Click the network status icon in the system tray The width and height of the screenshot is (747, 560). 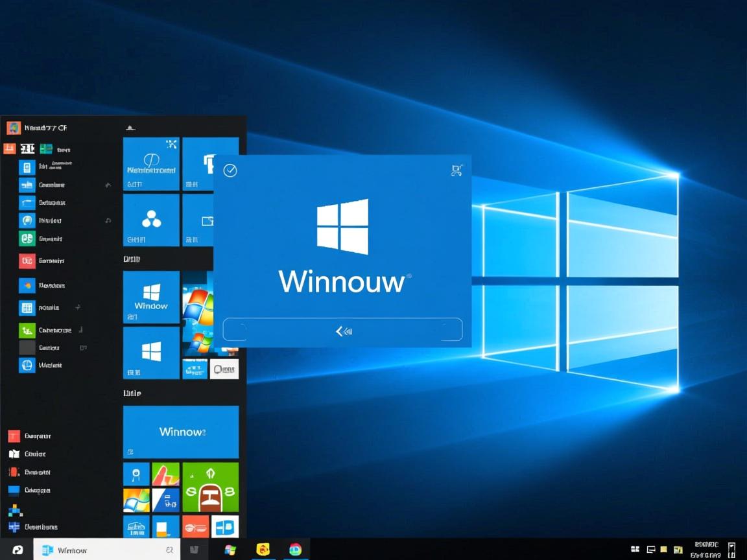click(x=650, y=548)
